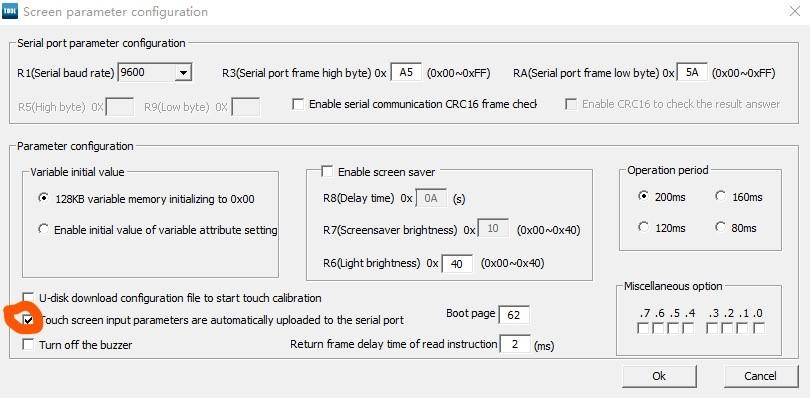Choose the 160ms operation period

[x=720, y=196]
